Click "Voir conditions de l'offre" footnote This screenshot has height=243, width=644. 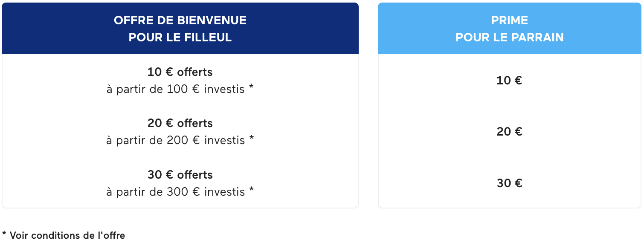point(67,235)
